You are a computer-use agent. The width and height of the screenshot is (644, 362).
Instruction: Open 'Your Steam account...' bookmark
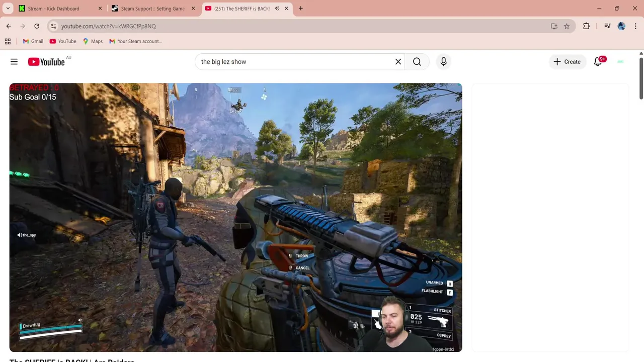(x=135, y=41)
